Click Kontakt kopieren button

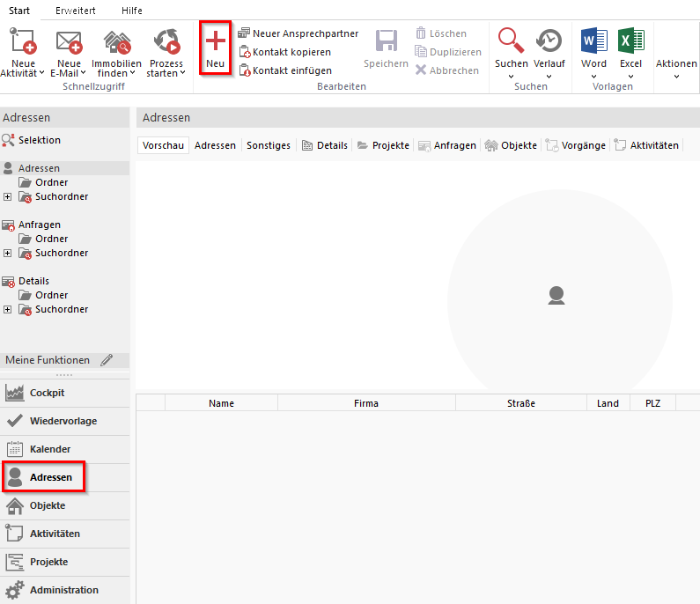[284, 52]
